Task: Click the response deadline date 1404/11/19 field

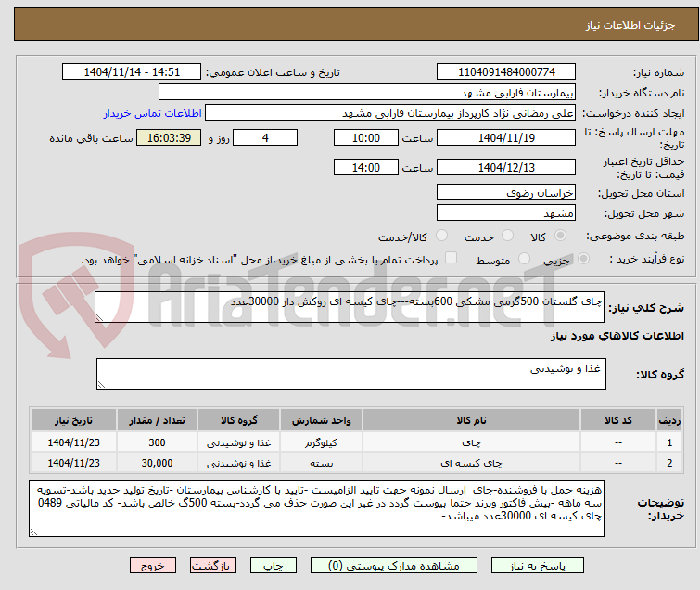Action: tap(506, 137)
